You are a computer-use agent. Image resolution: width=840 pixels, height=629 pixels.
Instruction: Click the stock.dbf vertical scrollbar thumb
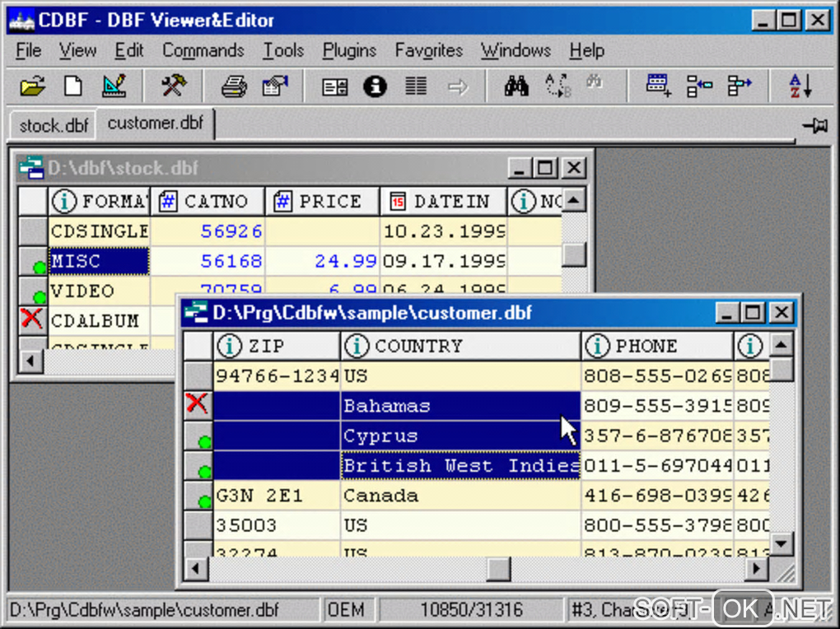point(574,254)
